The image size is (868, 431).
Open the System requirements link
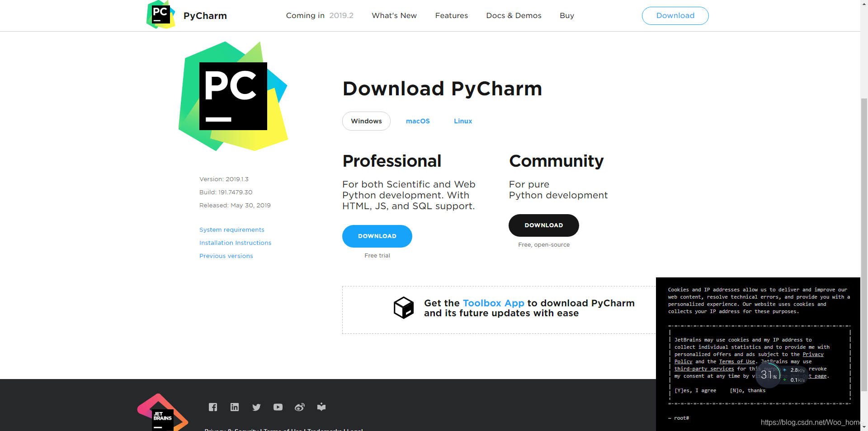[232, 230]
